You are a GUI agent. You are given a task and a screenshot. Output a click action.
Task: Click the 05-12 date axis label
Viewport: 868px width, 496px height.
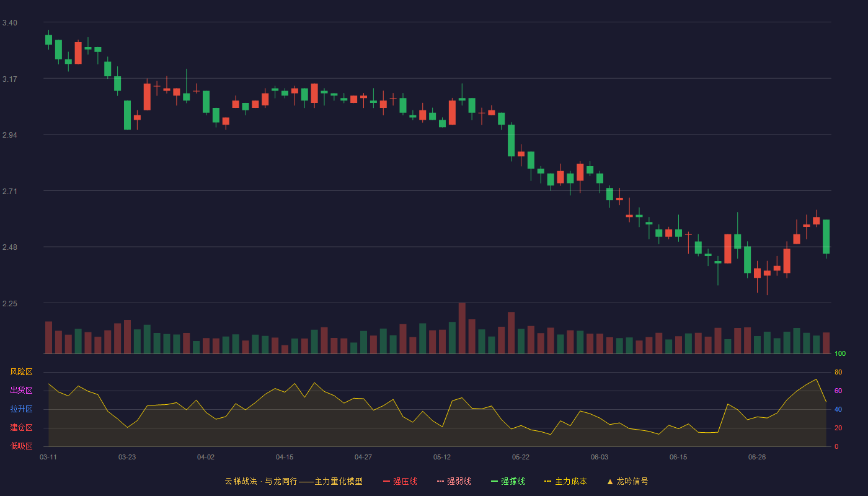(442, 457)
